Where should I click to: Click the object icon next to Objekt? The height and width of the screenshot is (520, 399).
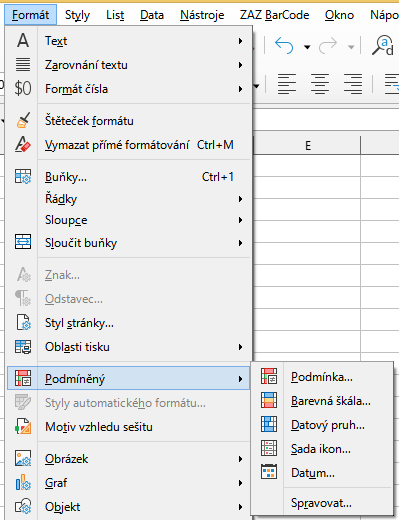(x=23, y=507)
